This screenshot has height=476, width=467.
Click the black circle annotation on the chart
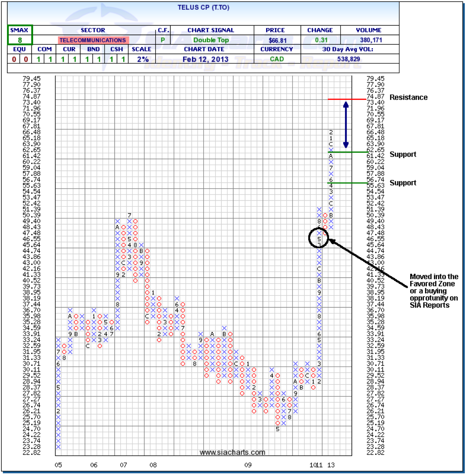318,238
